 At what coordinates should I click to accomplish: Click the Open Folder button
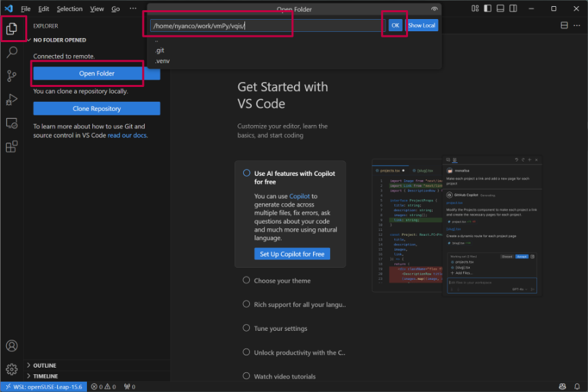(96, 73)
